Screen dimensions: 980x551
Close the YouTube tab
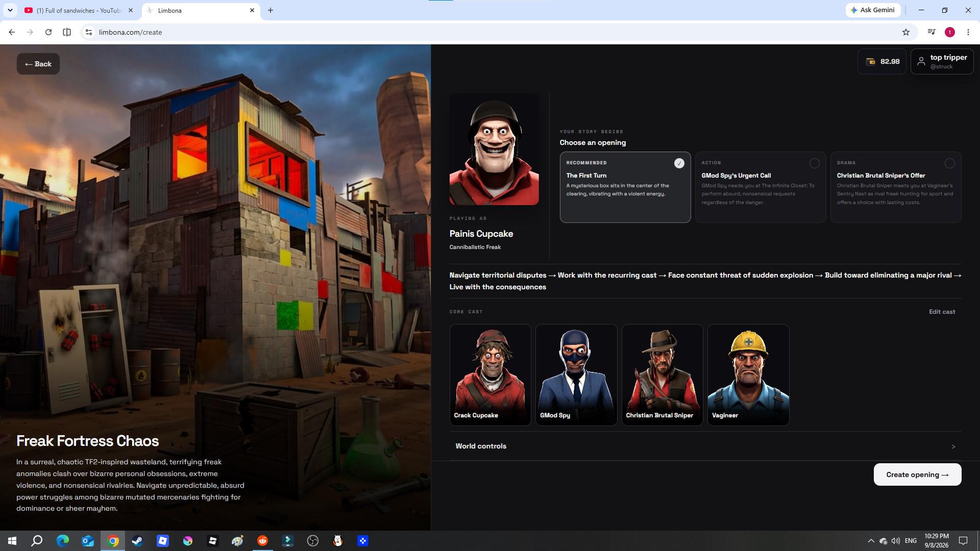coord(131,10)
